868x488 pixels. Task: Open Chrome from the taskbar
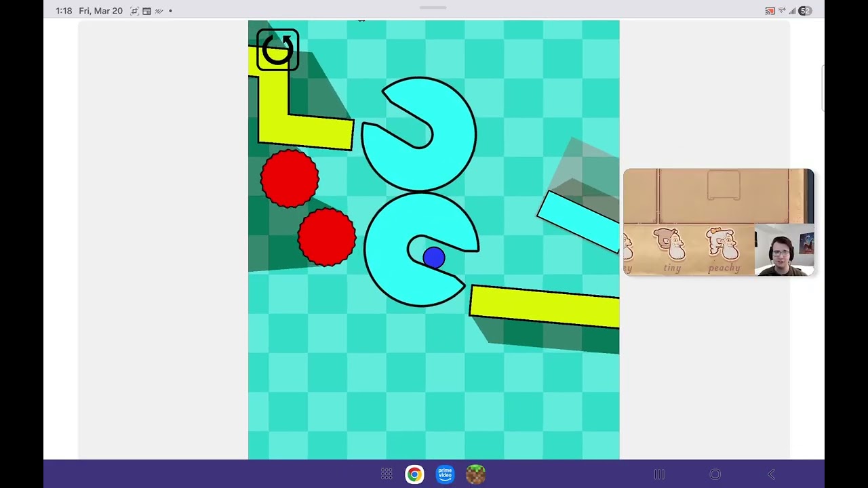tap(414, 474)
